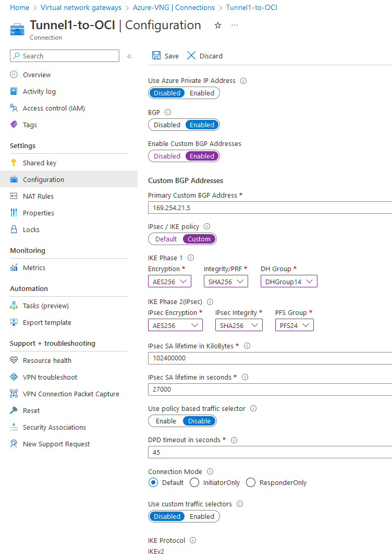
Task: Click the info icon beside BGP
Action: point(168,112)
